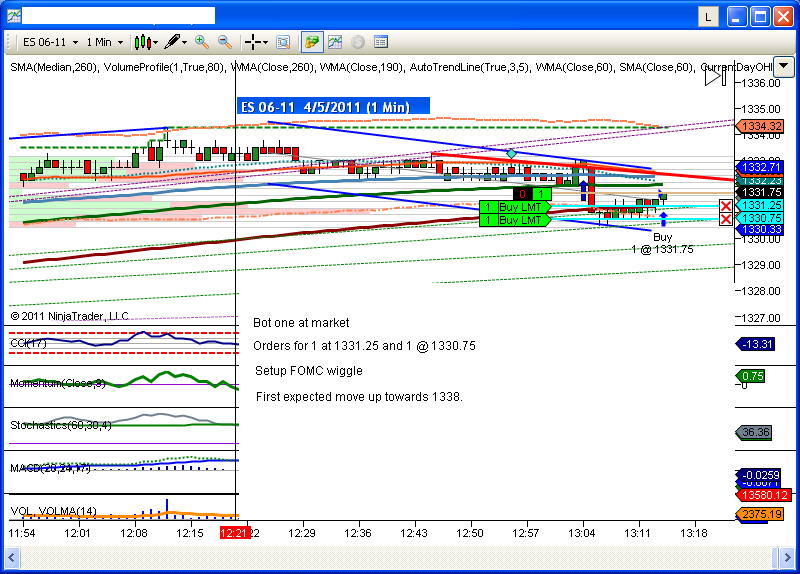Click the 'Orders for 1 at 1331.25' note

(x=364, y=346)
